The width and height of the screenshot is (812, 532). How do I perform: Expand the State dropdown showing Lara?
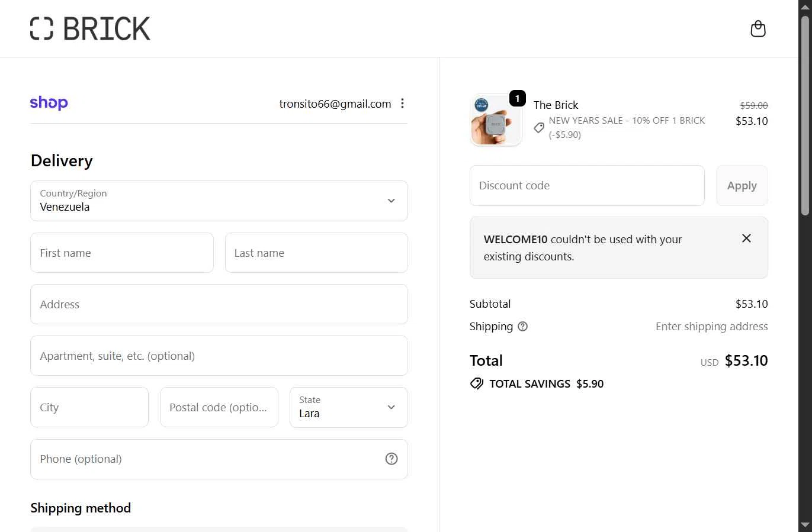point(349,407)
